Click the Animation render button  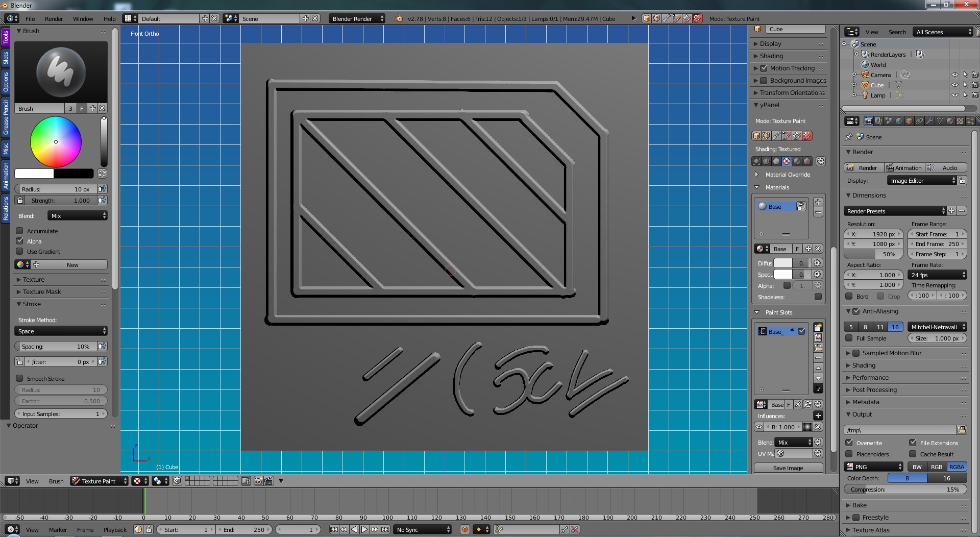click(904, 167)
